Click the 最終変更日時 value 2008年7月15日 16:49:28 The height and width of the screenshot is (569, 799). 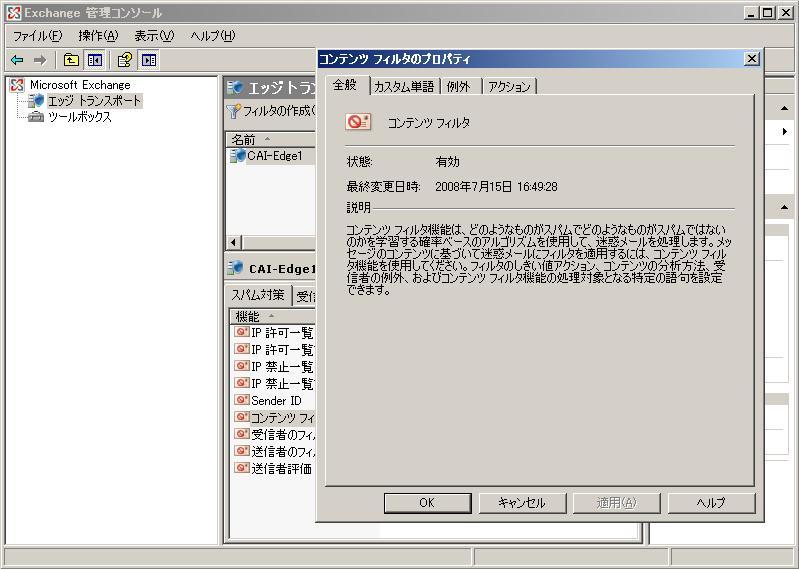pos(496,187)
